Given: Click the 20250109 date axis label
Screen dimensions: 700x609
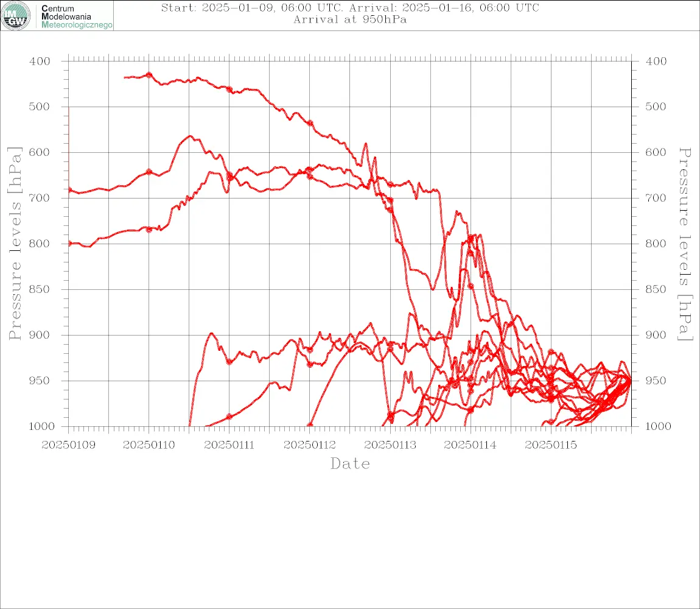Looking at the screenshot, I should click(x=68, y=445).
